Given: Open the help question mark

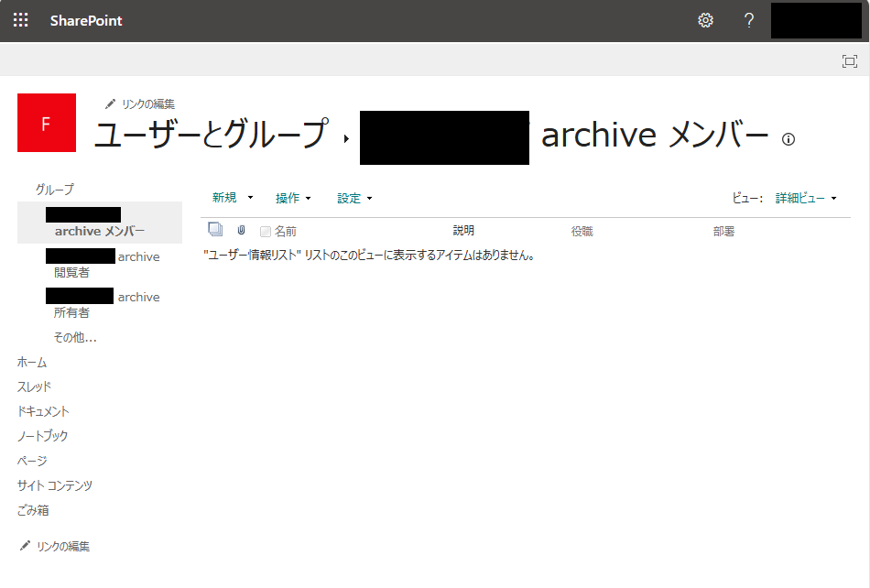Looking at the screenshot, I should pos(749,20).
